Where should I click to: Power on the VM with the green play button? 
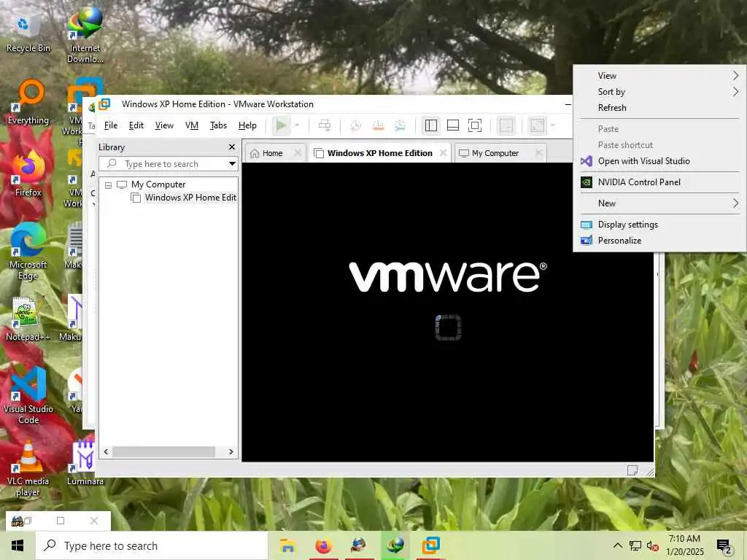281,125
